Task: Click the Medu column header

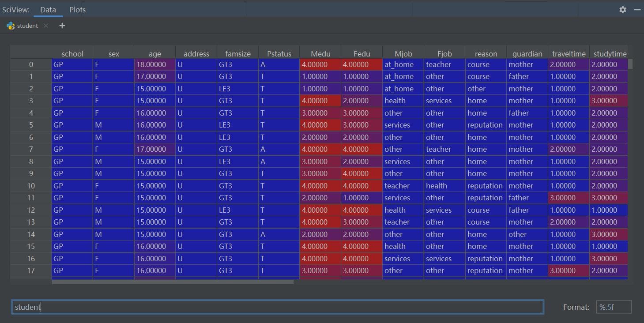Action: 320,54
